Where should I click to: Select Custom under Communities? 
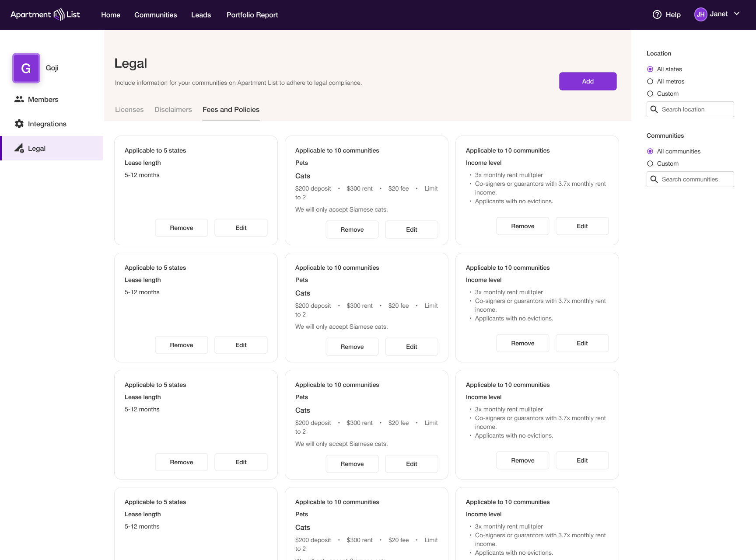(x=650, y=163)
